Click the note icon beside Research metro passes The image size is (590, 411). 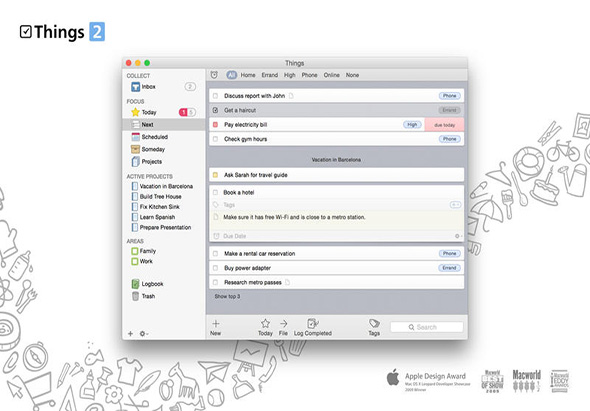287,282
